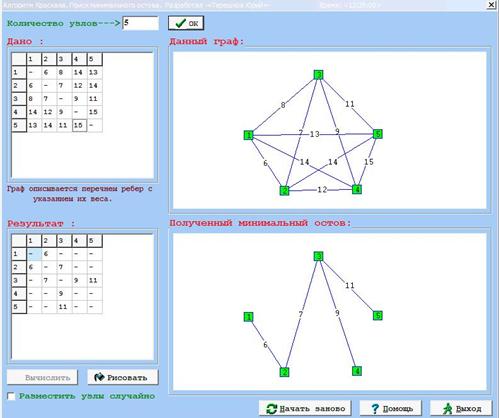This screenshot has height=418, width=499.
Task: Click the node count input field
Action: 140,23
